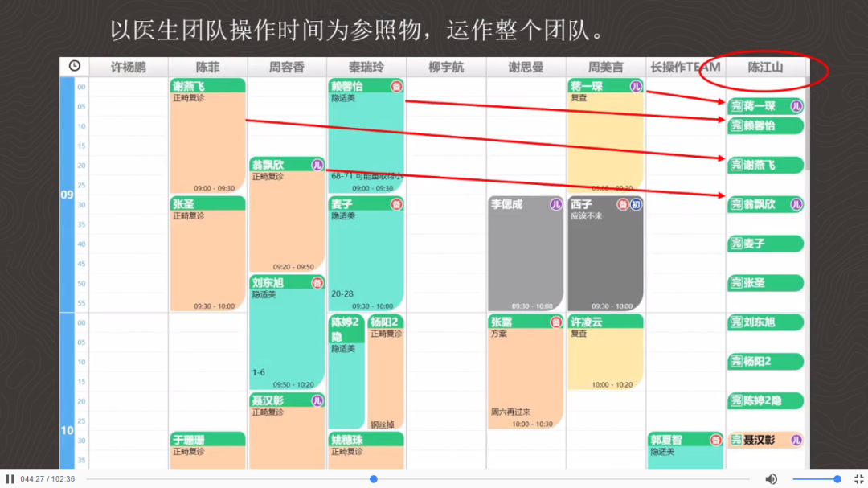
Task: Open 陈婷2隐 appointment under 秦瑞玲
Action: point(346,371)
